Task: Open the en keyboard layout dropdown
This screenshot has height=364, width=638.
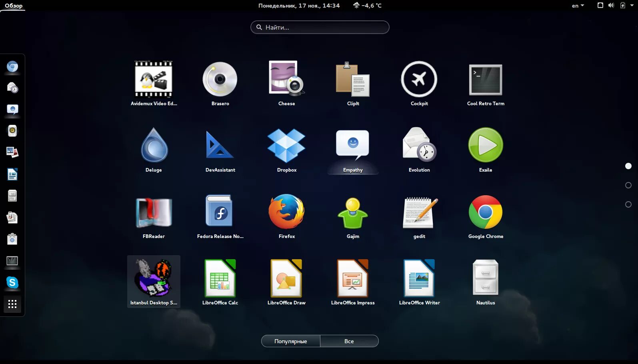Action: pos(578,6)
